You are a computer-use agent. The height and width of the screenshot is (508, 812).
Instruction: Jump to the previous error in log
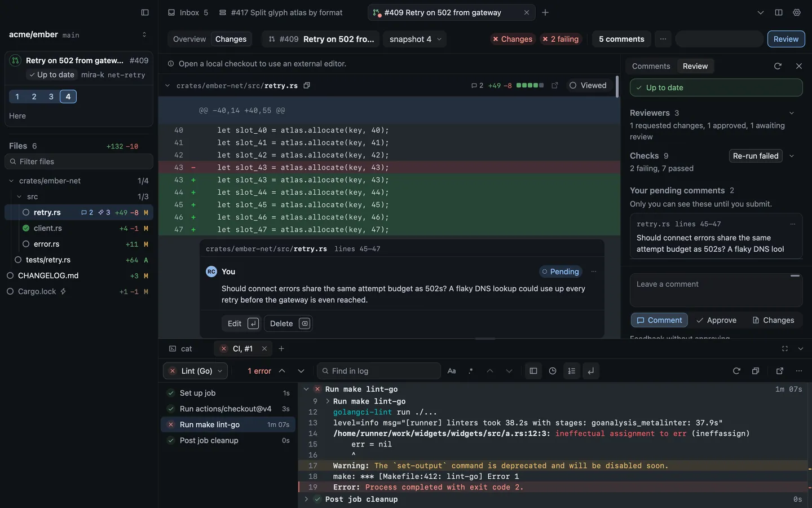click(x=282, y=371)
